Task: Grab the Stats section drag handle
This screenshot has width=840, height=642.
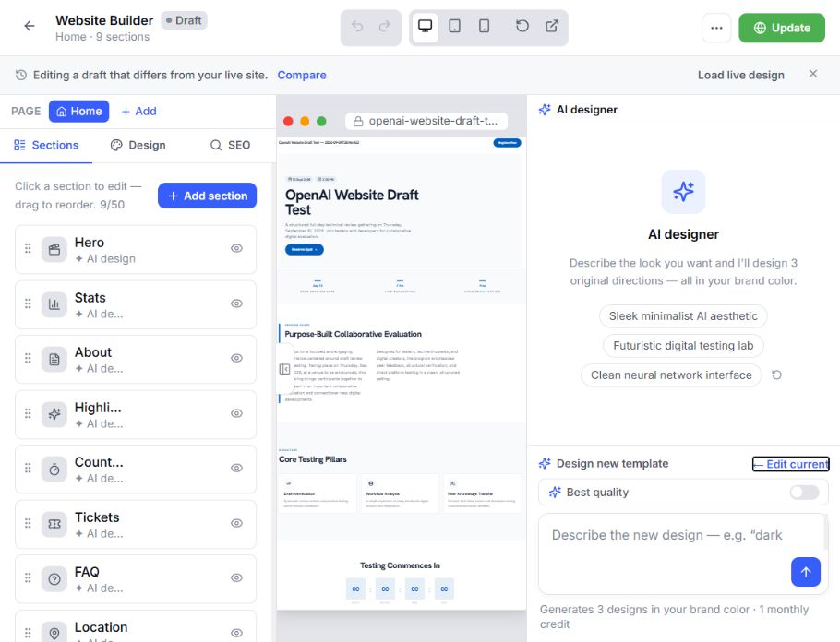Action: click(x=28, y=303)
